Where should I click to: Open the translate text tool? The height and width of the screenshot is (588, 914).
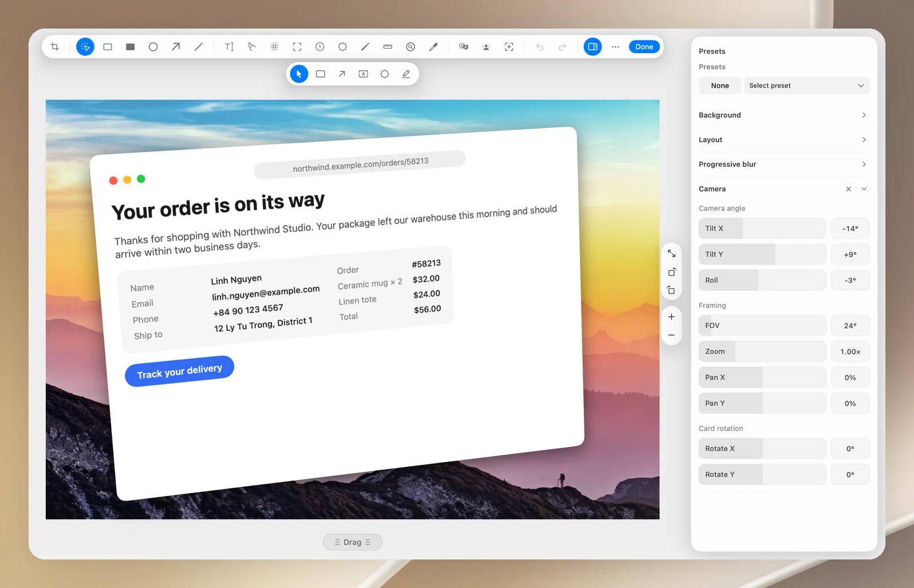pos(464,47)
